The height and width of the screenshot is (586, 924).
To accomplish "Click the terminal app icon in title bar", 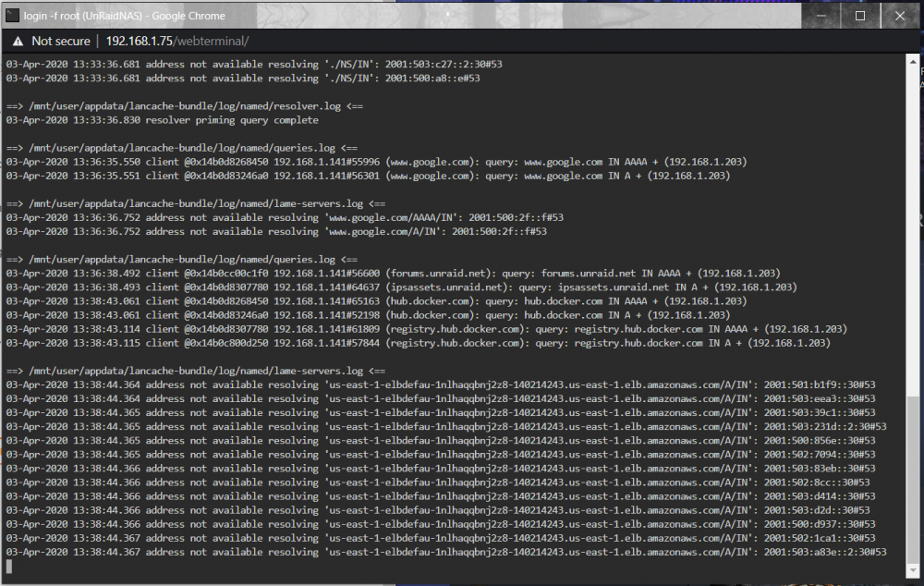I will coord(12,16).
